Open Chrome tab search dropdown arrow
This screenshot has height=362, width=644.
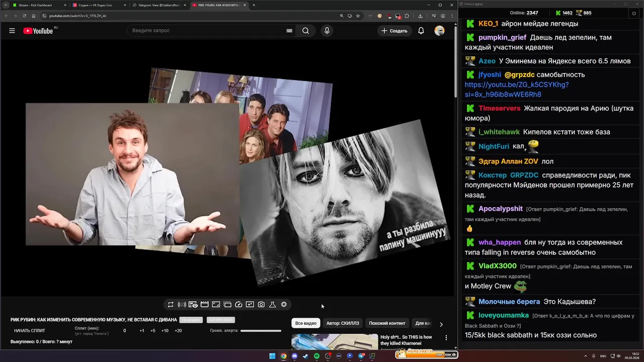5,5
